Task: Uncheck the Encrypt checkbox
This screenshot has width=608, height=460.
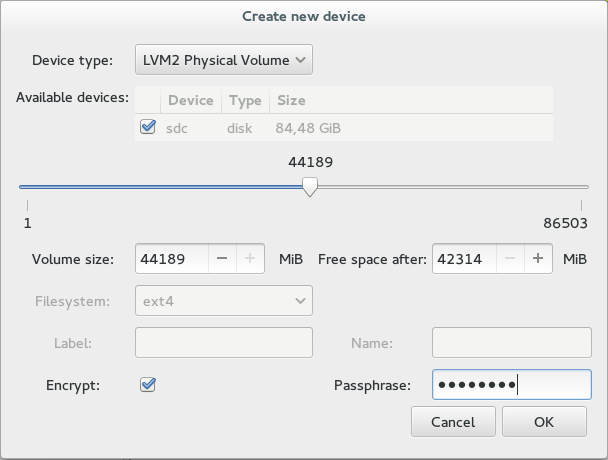Action: (148, 384)
